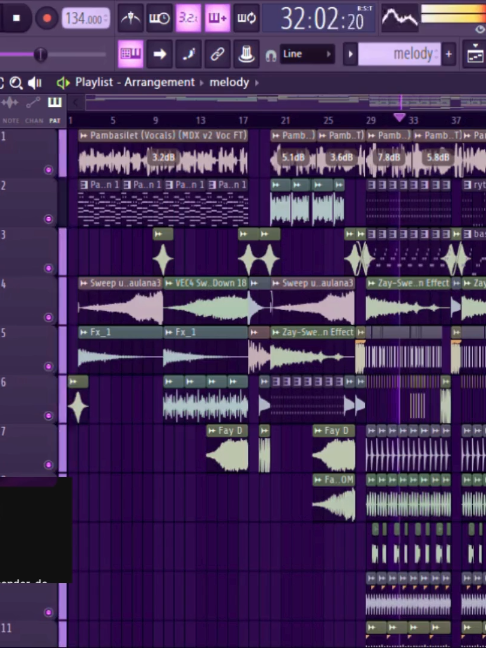This screenshot has height=648, width=486.
Task: Open playlist menu via green speaker icon
Action: 63,83
